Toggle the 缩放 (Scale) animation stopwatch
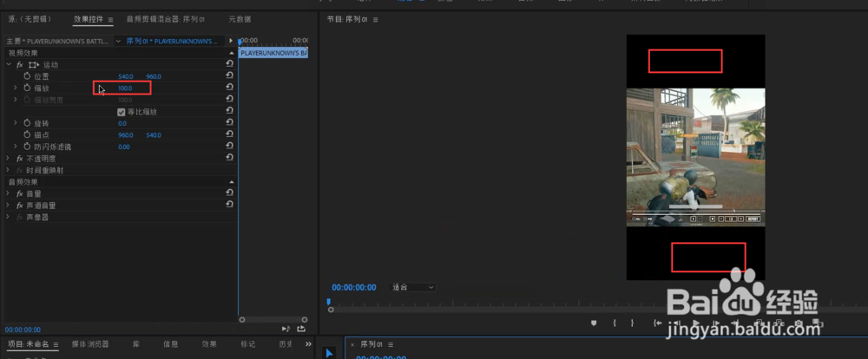This screenshot has width=868, height=359. 27,88
